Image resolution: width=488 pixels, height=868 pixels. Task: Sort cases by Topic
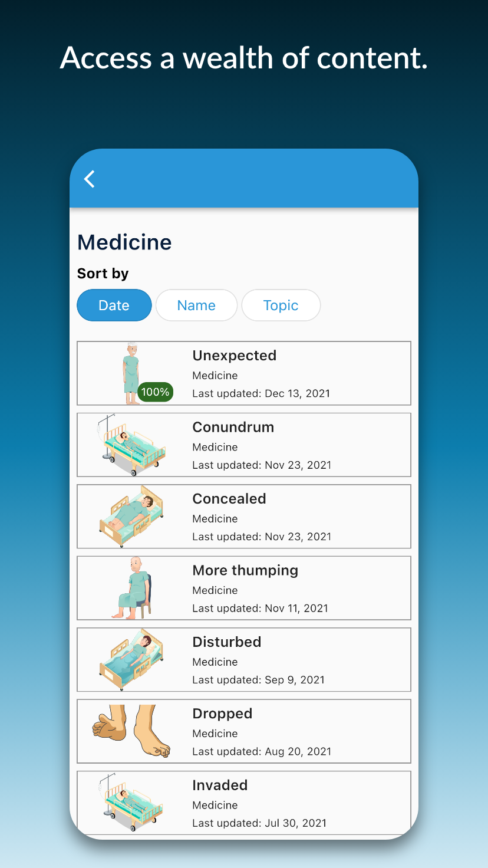(281, 305)
